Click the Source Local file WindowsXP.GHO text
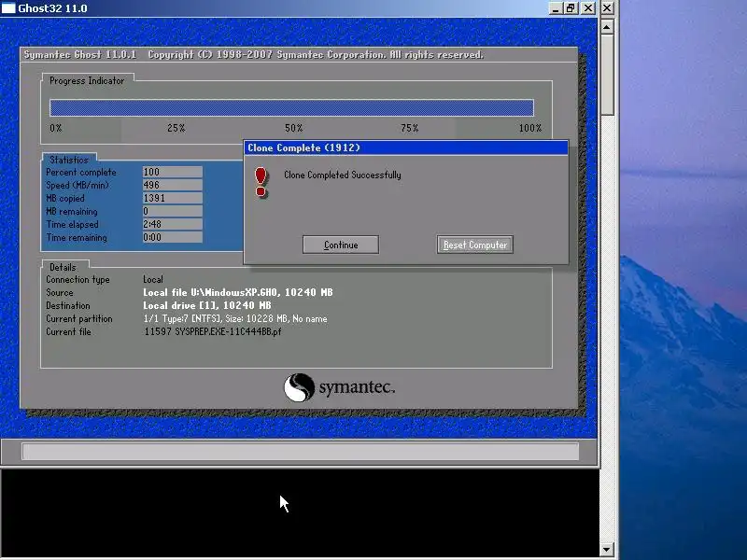 tap(238, 292)
